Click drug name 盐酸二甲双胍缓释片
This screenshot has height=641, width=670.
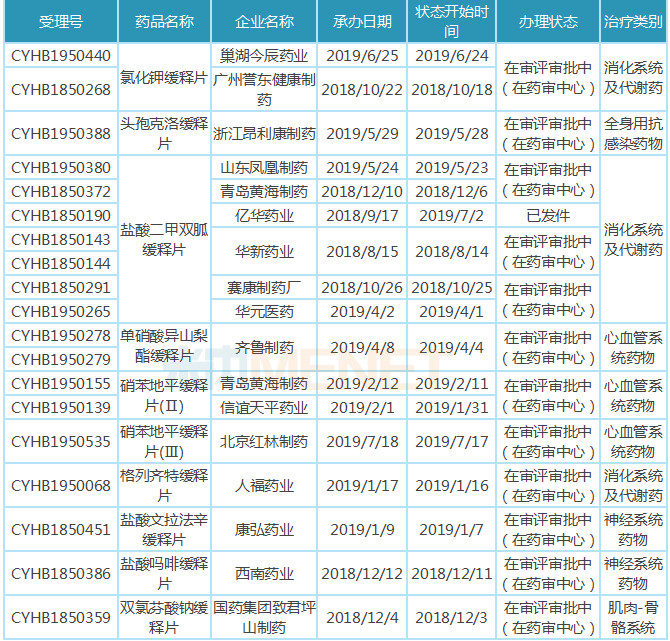[164, 239]
